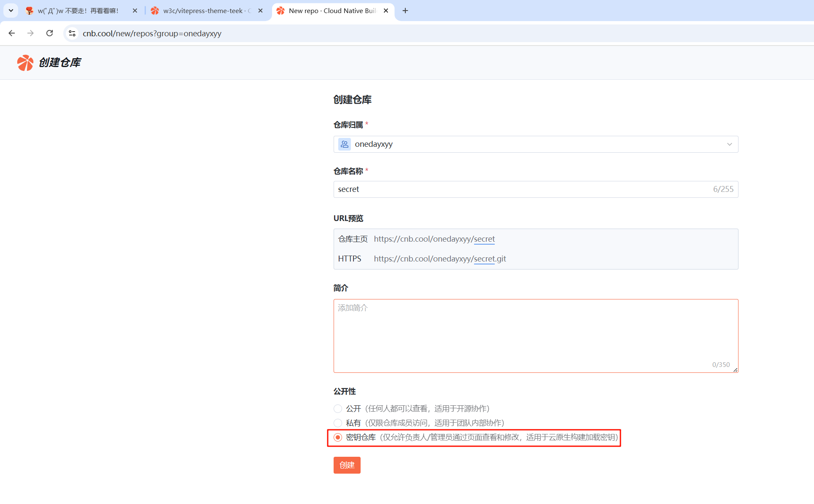Expand the 仓库归属 onedayxyy dropdown
The width and height of the screenshot is (814, 504).
536,144
